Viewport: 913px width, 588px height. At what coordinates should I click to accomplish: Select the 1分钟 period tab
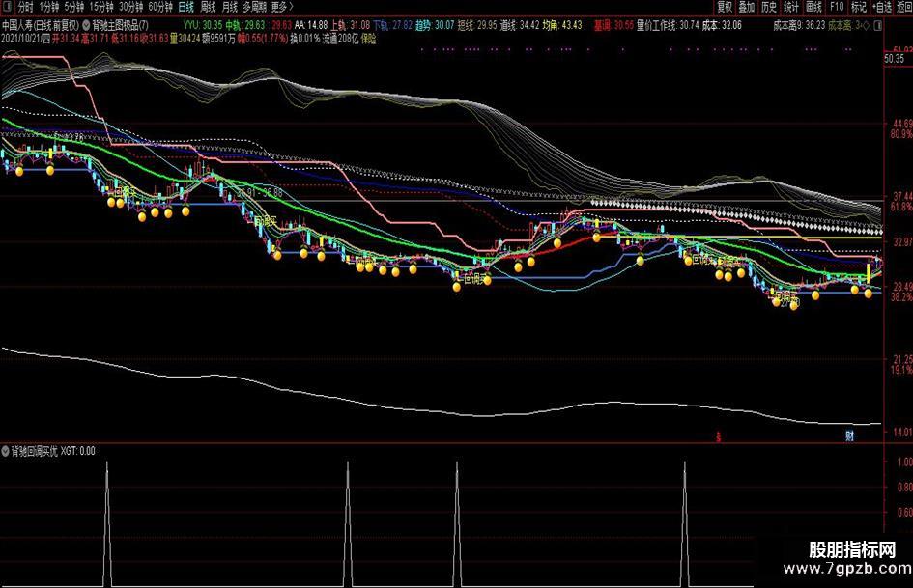pos(49,7)
